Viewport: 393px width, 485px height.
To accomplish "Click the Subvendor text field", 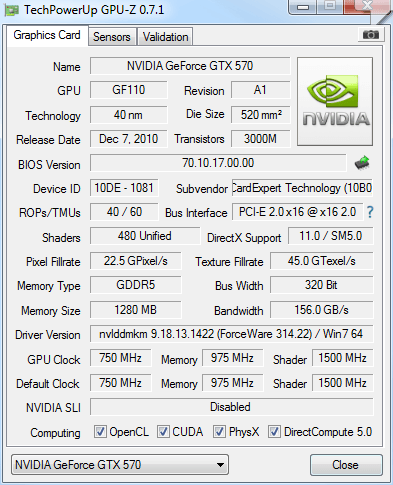I will click(302, 188).
